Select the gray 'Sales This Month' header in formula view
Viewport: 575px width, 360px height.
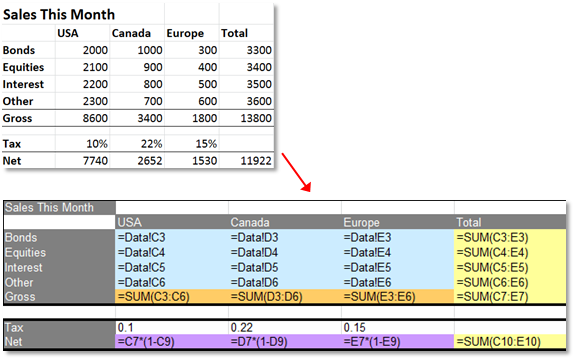point(59,207)
